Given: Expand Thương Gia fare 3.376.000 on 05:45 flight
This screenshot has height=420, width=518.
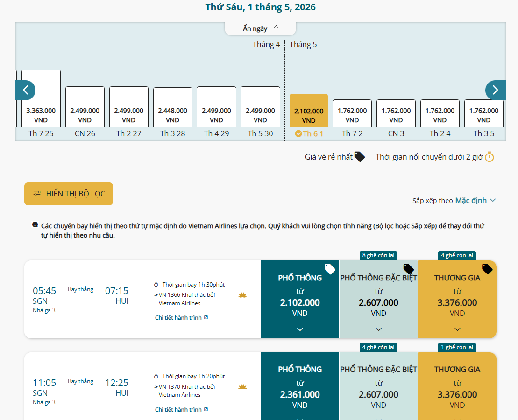Looking at the screenshot, I should (x=457, y=329).
